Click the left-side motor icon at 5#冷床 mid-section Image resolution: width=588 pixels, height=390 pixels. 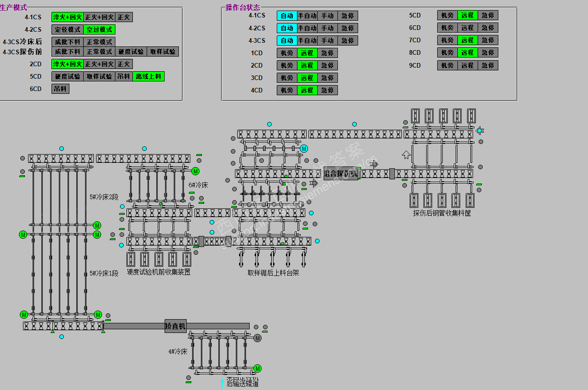point(23,235)
